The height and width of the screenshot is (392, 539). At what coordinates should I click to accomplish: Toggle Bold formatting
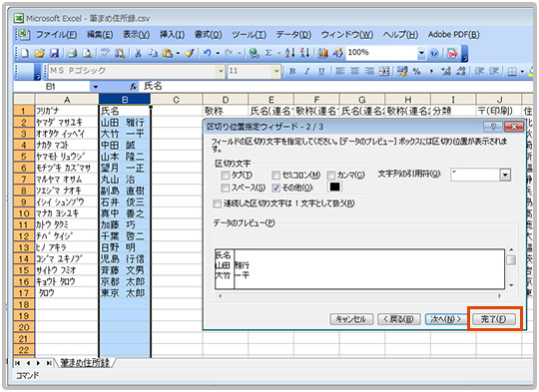tap(292, 71)
